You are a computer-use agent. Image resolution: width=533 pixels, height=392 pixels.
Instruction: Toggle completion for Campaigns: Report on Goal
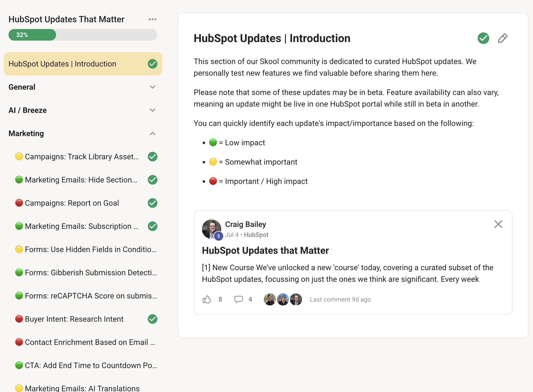[x=153, y=203]
